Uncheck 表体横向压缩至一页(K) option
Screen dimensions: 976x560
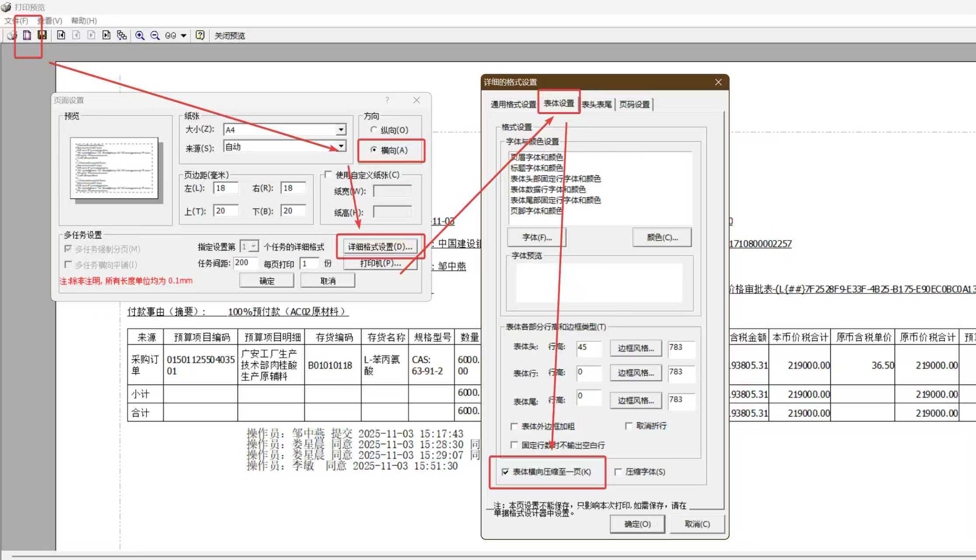[x=505, y=472]
